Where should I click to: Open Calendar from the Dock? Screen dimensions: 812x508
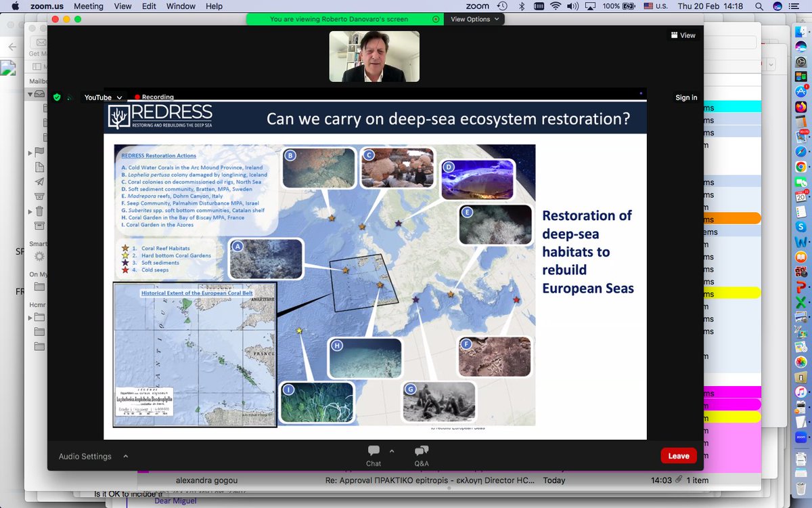point(800,197)
